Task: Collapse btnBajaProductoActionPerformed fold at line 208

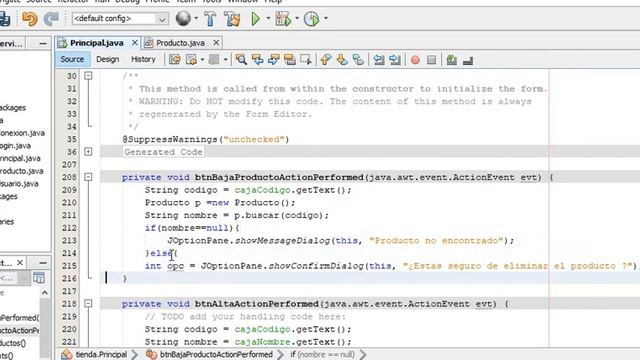Action: [88, 177]
